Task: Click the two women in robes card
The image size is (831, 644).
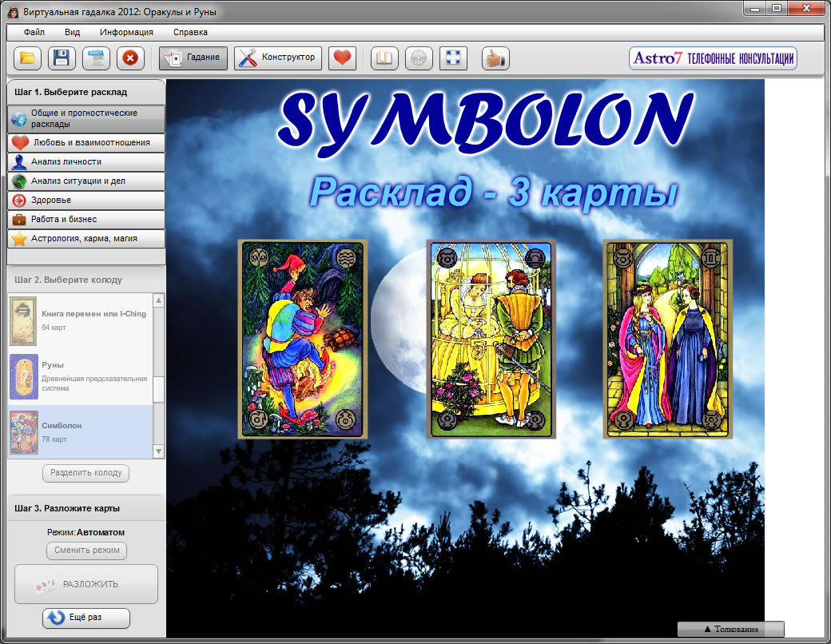Action: pos(668,340)
